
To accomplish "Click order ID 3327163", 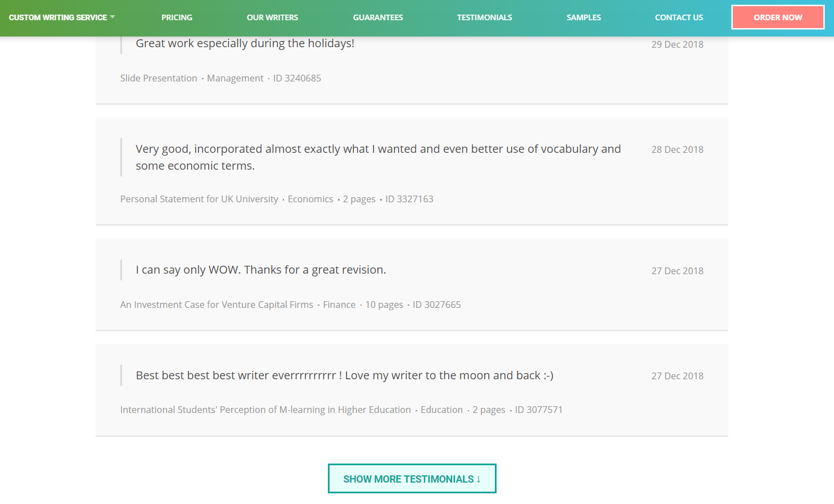I will (x=409, y=199).
